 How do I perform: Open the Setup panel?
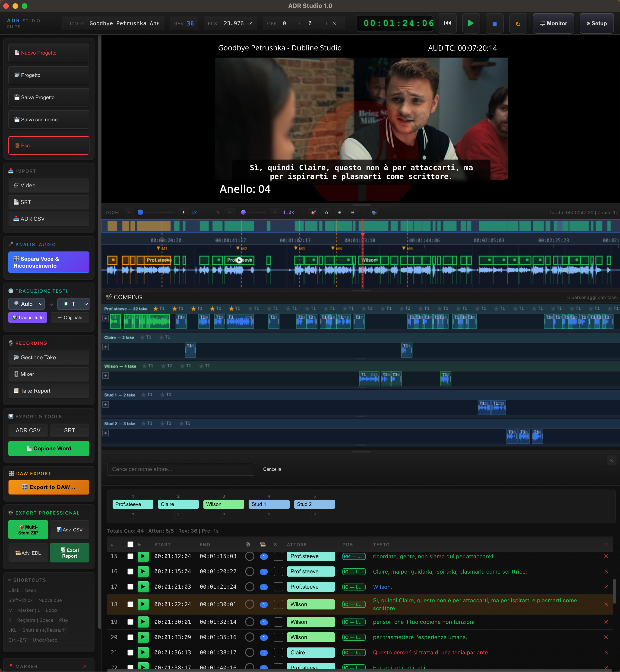[597, 23]
